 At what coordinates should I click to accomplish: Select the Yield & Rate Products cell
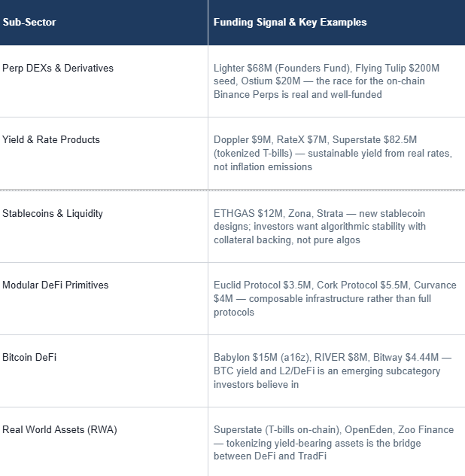point(51,139)
